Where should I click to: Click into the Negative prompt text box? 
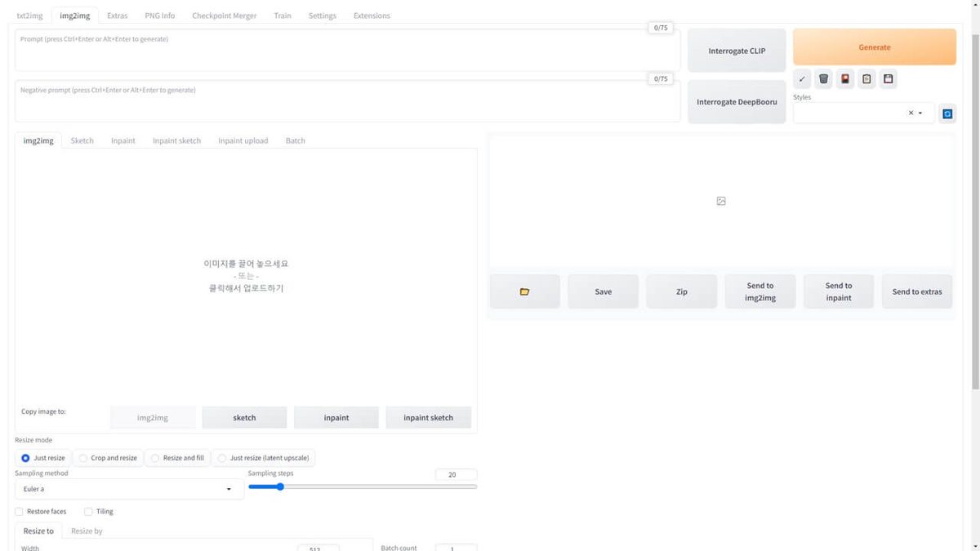[348, 101]
